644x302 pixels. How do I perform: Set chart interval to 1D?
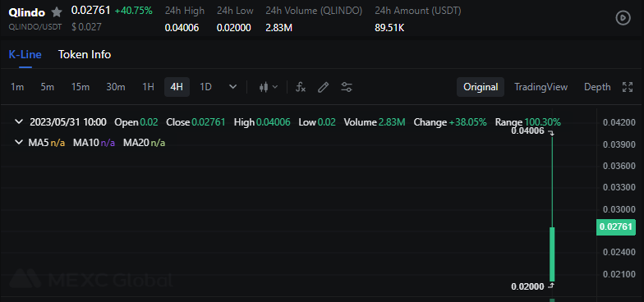click(205, 87)
